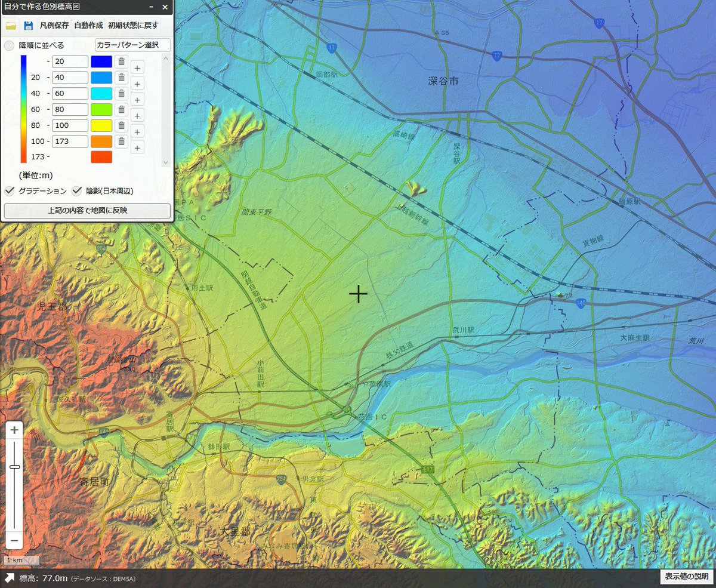Delete the 60 m elevation row
This screenshot has height=588, width=716.
coord(121,93)
